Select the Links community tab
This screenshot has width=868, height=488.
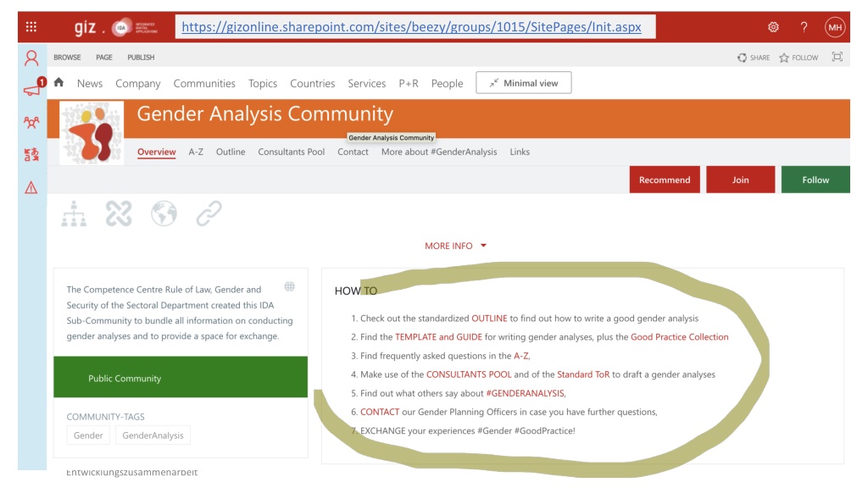[x=520, y=152]
